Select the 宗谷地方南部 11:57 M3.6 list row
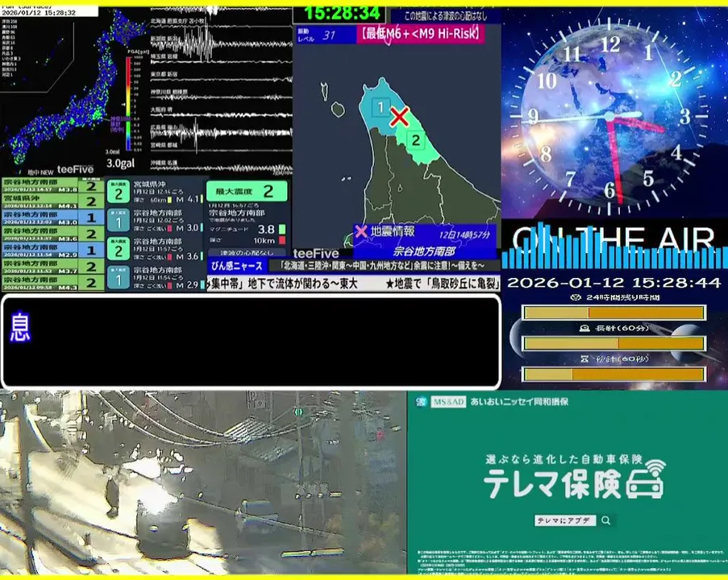 pyautogui.click(x=53, y=234)
